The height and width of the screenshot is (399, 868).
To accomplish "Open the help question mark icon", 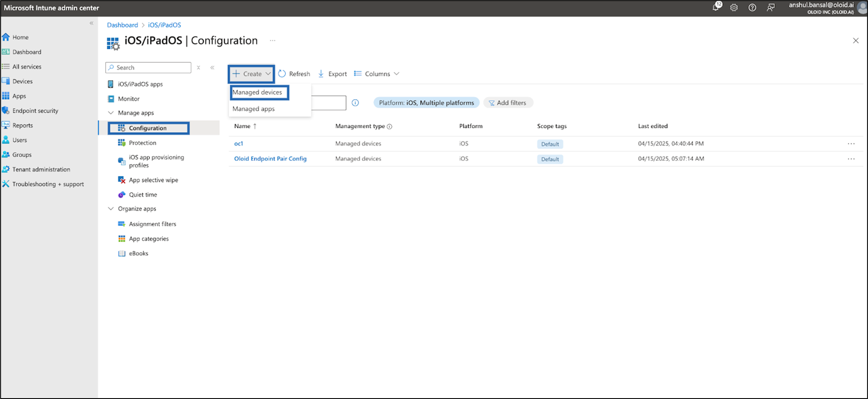I will (x=752, y=7).
